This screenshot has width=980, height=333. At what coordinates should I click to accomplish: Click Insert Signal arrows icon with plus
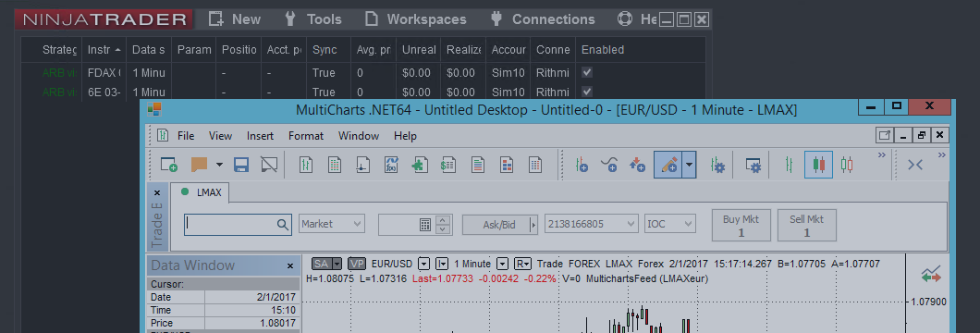[x=637, y=165]
